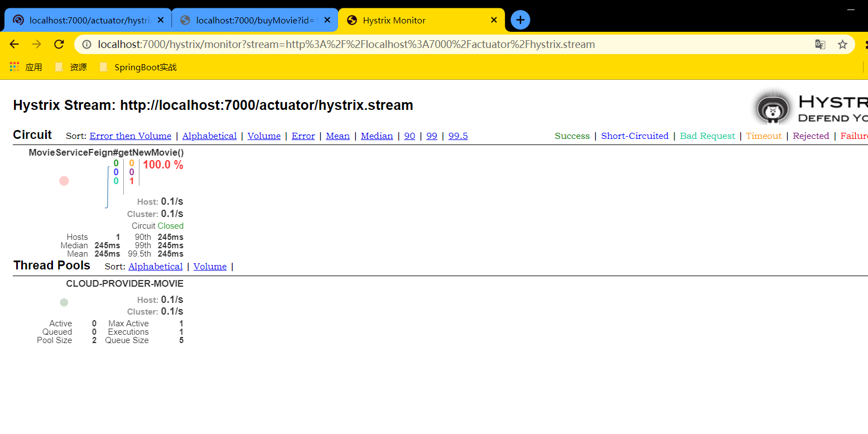
Task: Click the Queue Size value 5
Action: [x=181, y=340]
